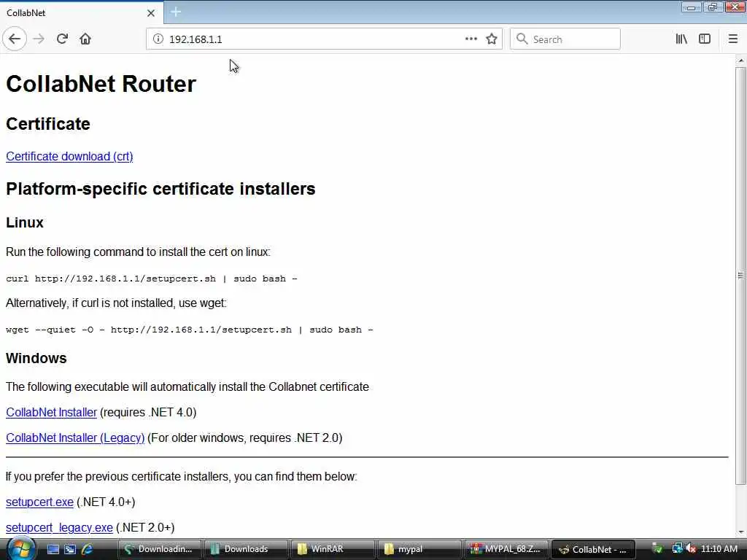Screen dimensions: 747x560
Task: Show site information for 192.168.1.1
Action: tap(158, 39)
